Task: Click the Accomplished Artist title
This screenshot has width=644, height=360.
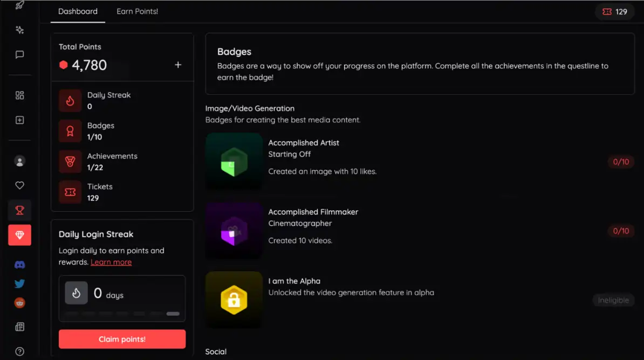Action: point(304,143)
